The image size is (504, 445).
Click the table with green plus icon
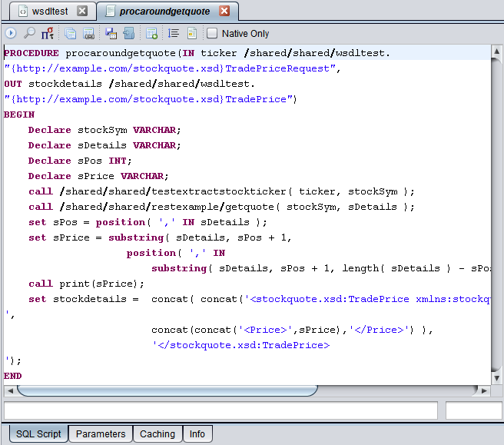click(152, 33)
